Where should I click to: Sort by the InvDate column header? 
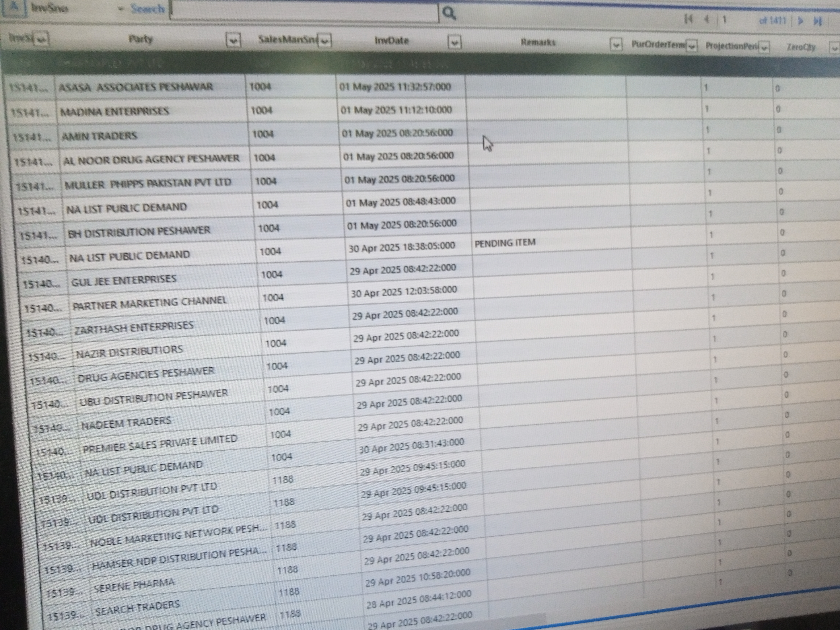click(391, 41)
